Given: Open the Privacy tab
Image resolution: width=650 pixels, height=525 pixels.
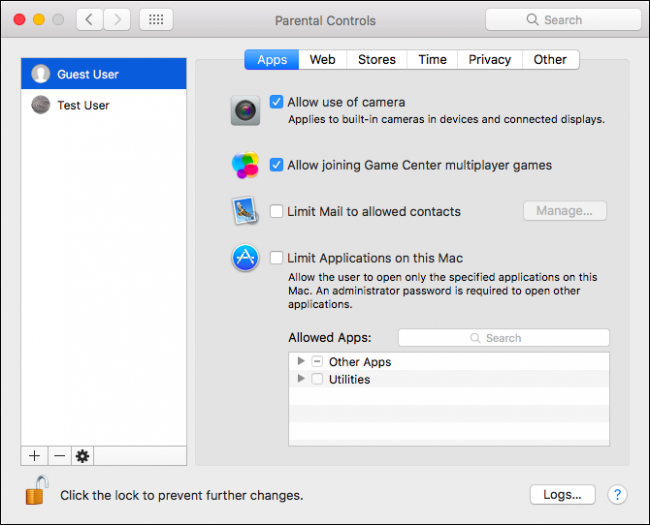Looking at the screenshot, I should click(x=490, y=60).
